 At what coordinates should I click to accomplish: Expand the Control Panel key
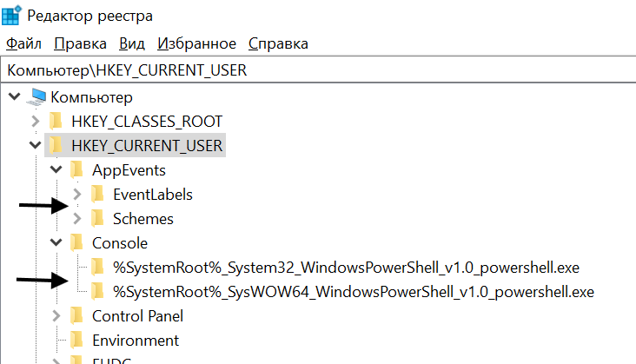pos(56,316)
